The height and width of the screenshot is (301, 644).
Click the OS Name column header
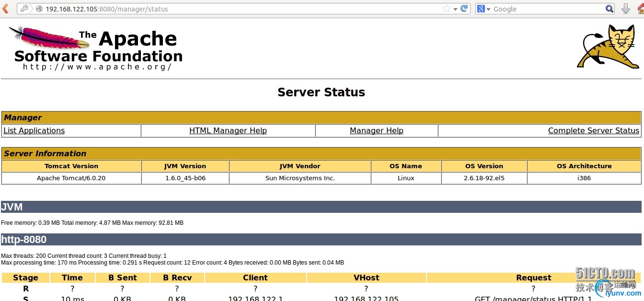[x=406, y=166]
